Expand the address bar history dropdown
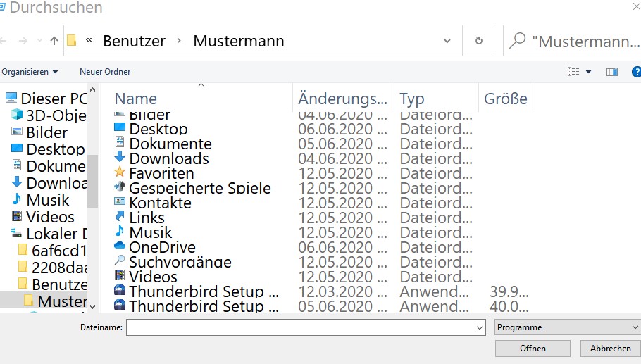The width and height of the screenshot is (641, 364). point(447,41)
